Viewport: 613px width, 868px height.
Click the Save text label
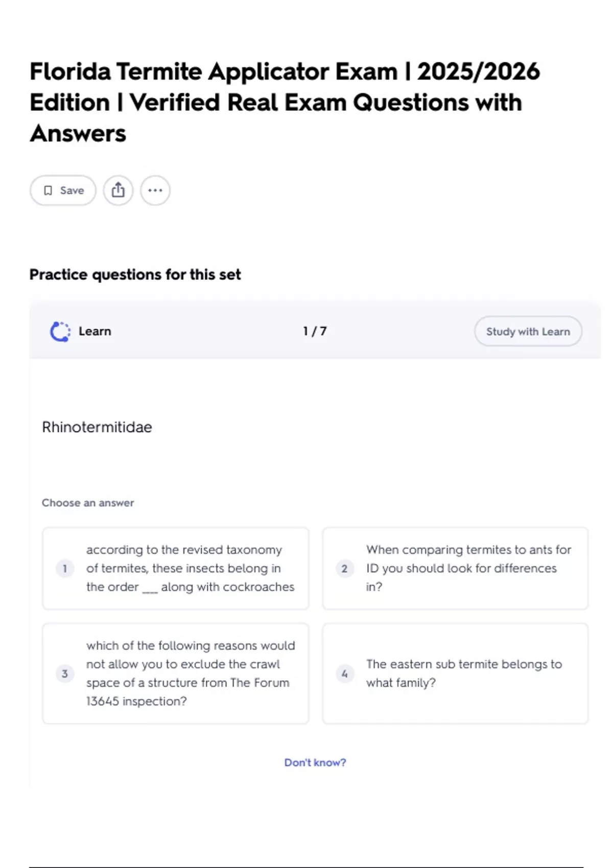72,190
